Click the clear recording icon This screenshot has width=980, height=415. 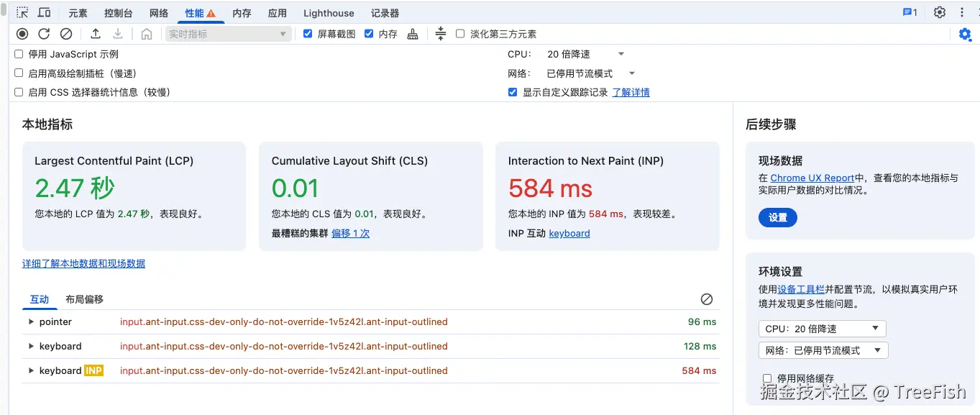[x=66, y=34]
